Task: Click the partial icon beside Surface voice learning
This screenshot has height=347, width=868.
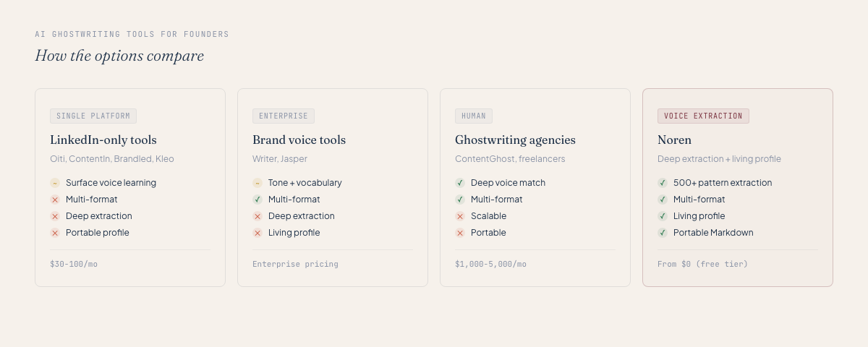Action: click(55, 183)
